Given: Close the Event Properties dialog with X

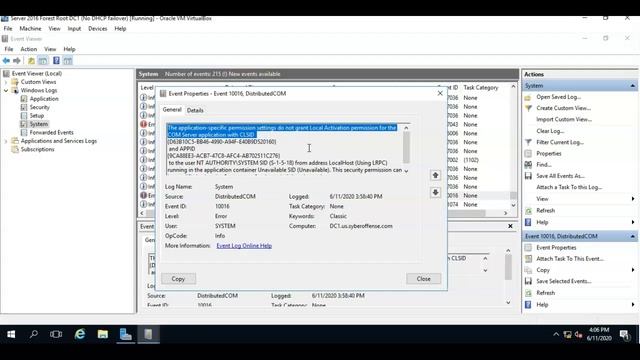Looking at the screenshot, I should [x=440, y=93].
